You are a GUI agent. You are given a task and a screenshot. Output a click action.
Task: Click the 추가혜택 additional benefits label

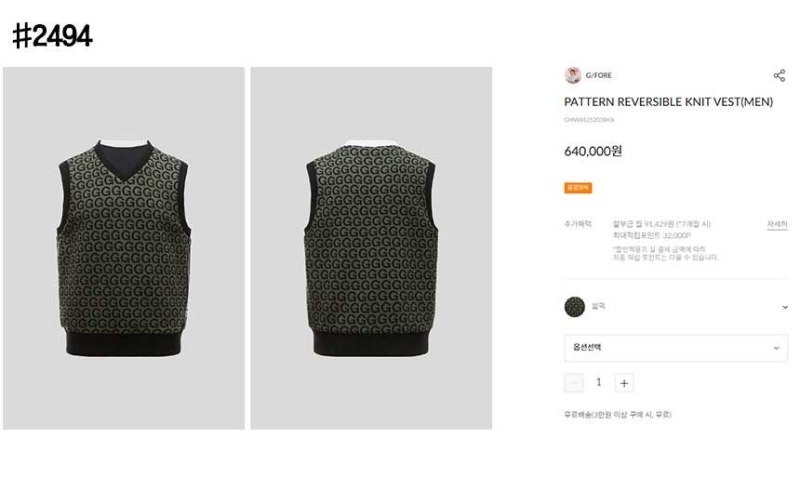[x=578, y=224]
